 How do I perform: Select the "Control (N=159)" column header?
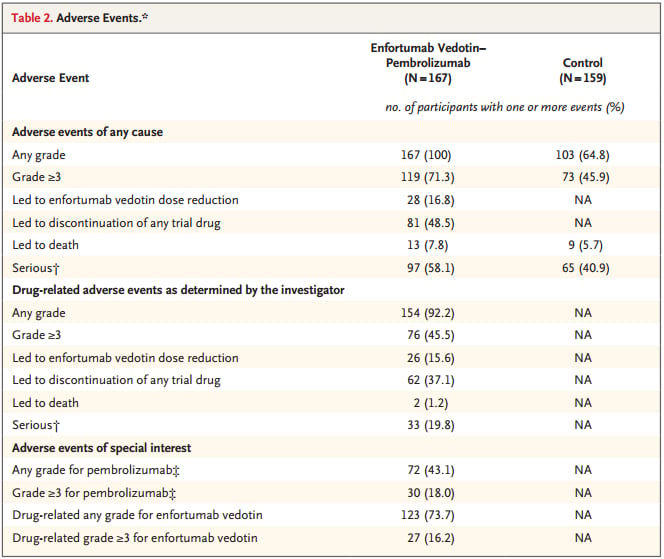pos(583,69)
